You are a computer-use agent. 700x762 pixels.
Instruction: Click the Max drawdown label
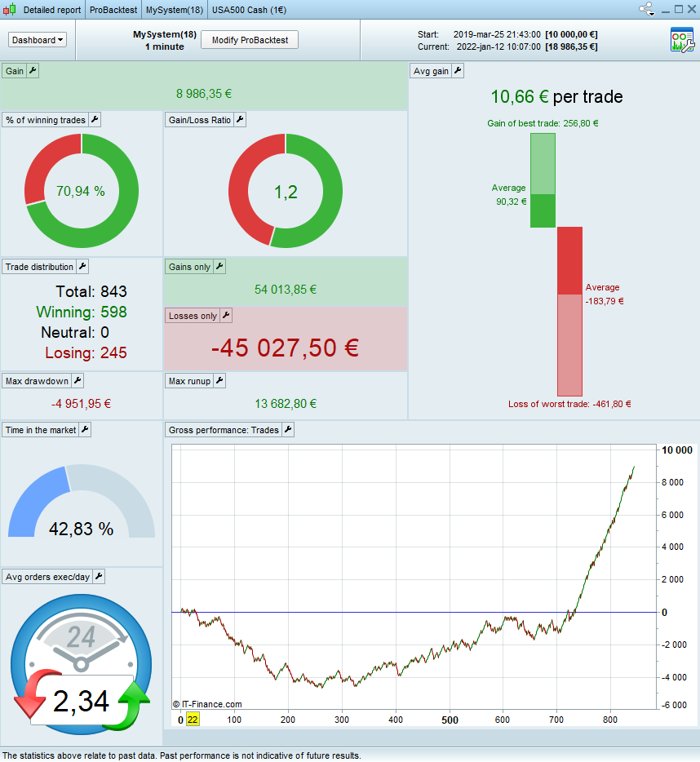[37, 380]
